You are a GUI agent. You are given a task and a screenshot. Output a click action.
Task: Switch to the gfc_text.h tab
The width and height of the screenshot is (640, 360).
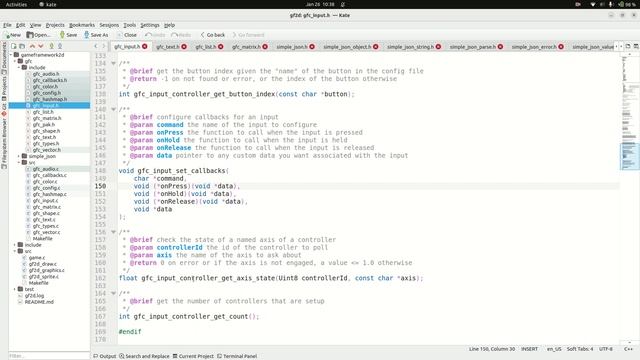point(167,47)
